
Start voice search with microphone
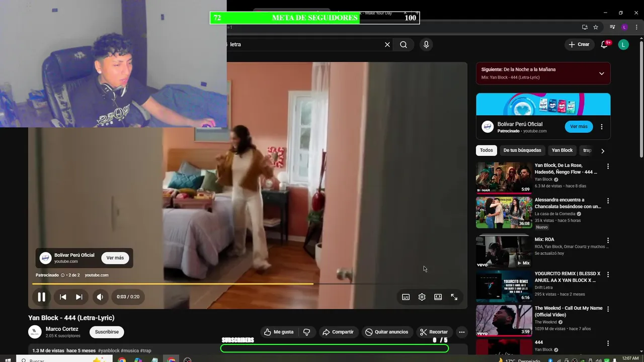pos(426,44)
